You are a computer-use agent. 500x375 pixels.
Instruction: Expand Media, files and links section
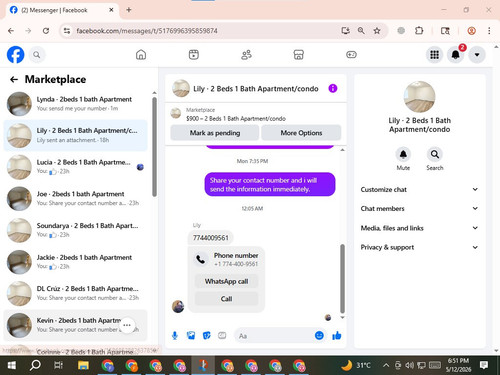[419, 228]
